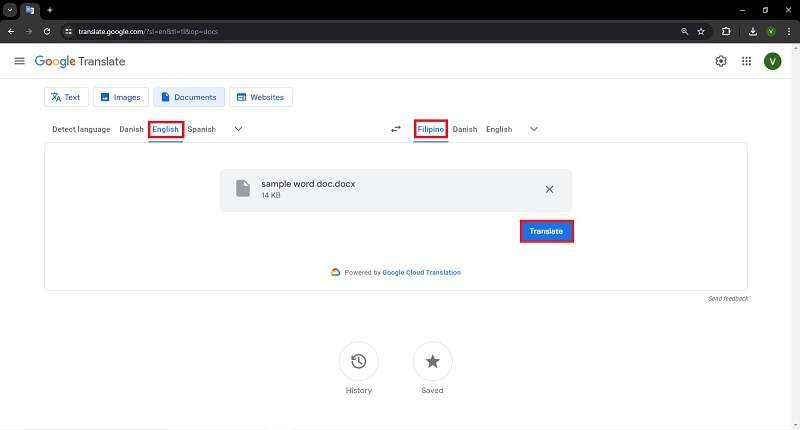The height and width of the screenshot is (430, 800).
Task: Swap source and target languages
Action: click(396, 129)
